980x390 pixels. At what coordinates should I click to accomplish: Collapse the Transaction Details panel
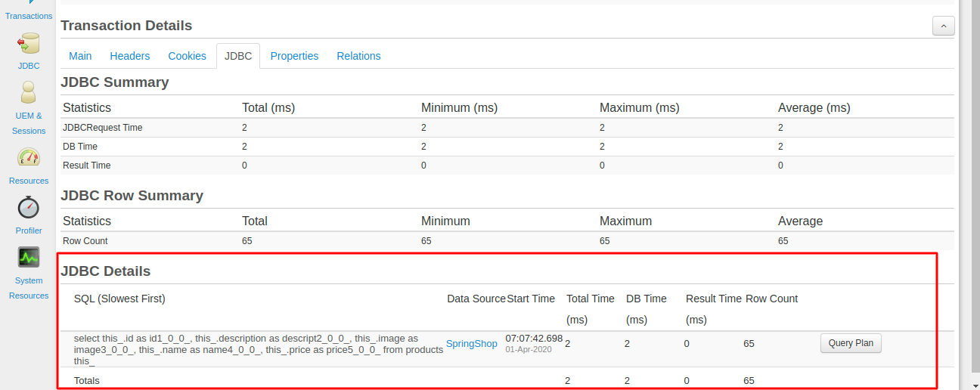pos(943,26)
